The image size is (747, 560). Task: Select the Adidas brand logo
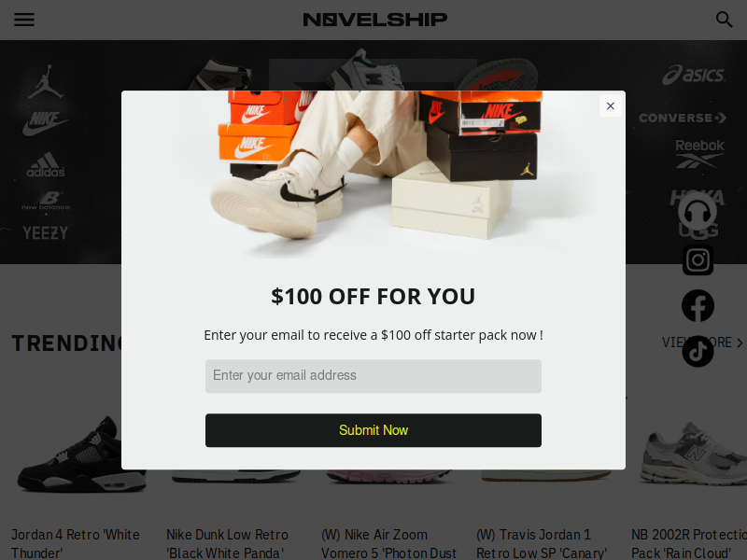45,165
